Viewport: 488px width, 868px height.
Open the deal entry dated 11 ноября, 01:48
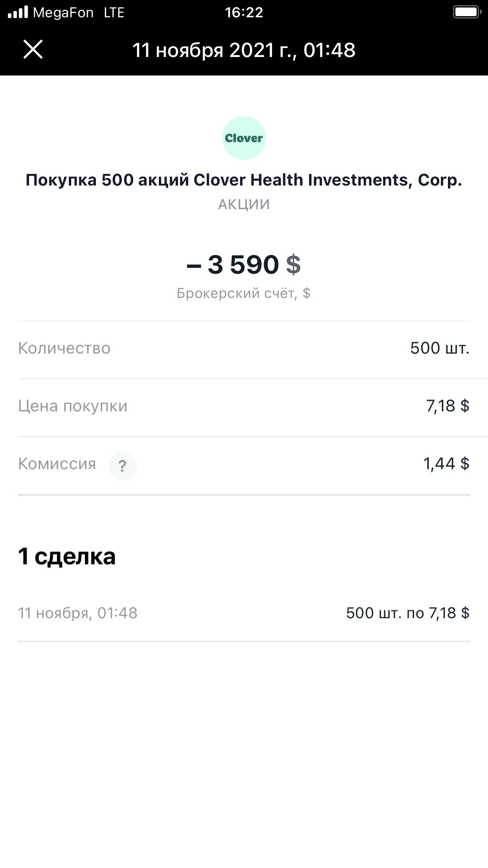(x=244, y=613)
